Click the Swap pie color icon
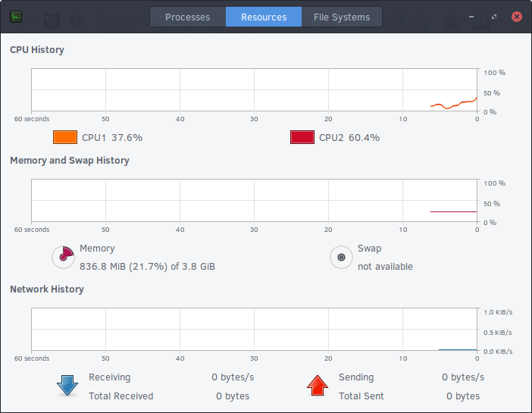This screenshot has width=532, height=413. [341, 257]
